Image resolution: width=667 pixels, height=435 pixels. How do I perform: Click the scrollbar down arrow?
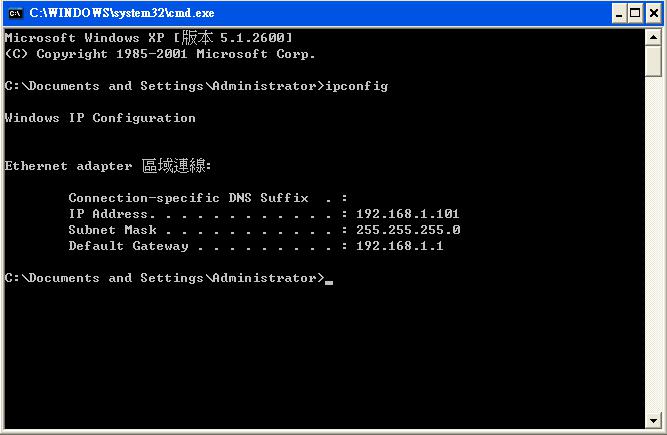click(653, 421)
